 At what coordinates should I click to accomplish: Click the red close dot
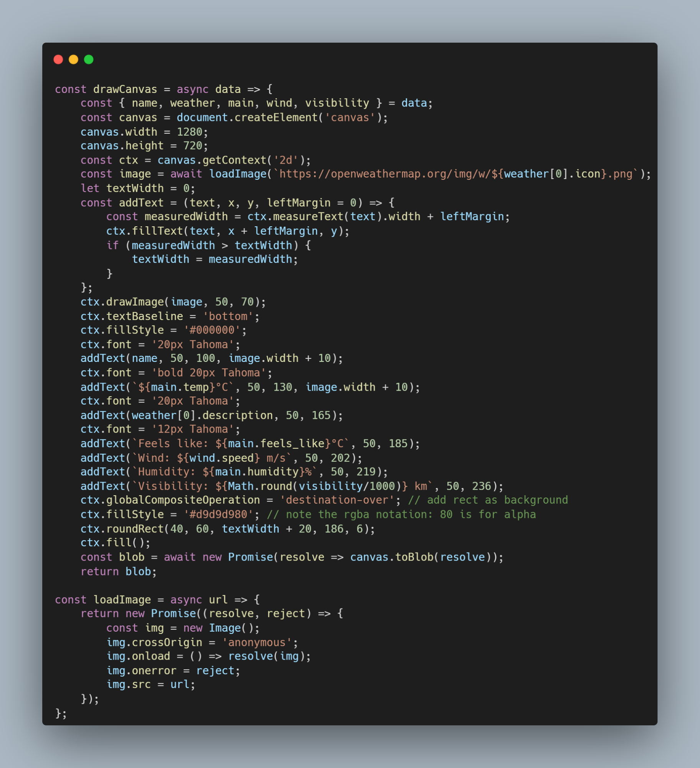point(58,60)
